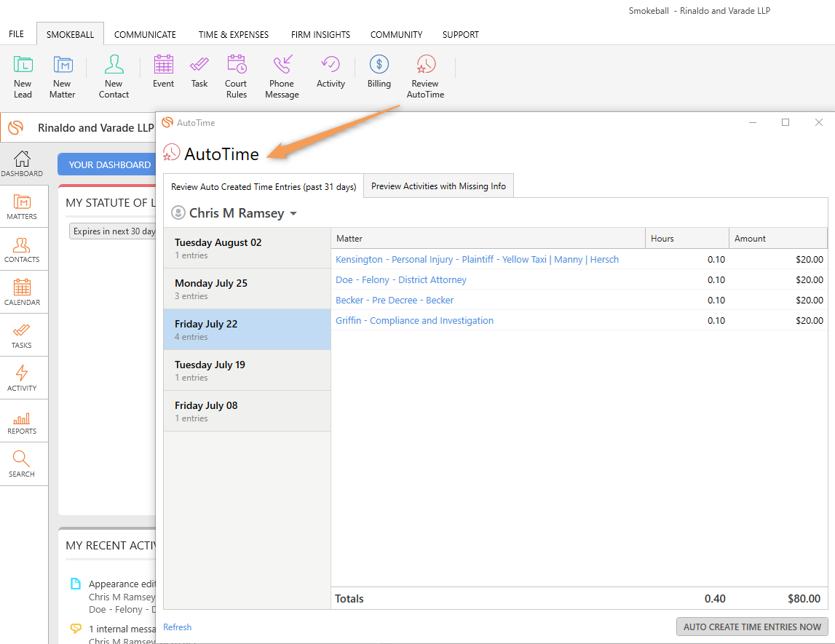Click the Refresh link
Image resolution: width=835 pixels, height=644 pixels.
178,627
